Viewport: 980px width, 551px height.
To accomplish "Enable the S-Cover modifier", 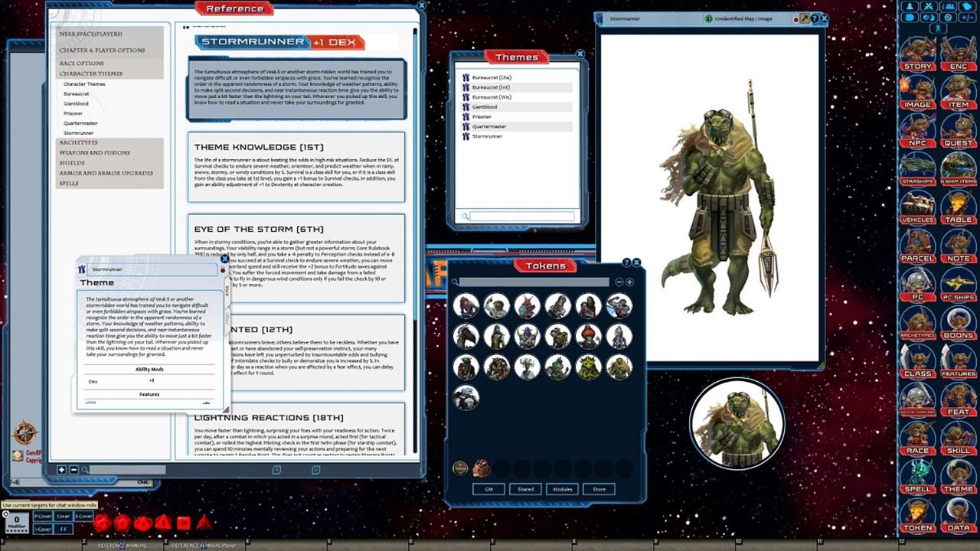I will click(x=83, y=516).
